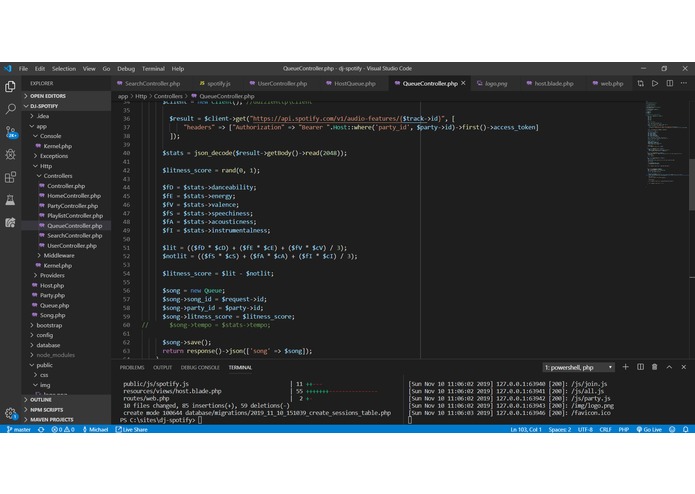Switch to the Debug Console panel tab
Screen dimensions: 695x494
[200, 367]
